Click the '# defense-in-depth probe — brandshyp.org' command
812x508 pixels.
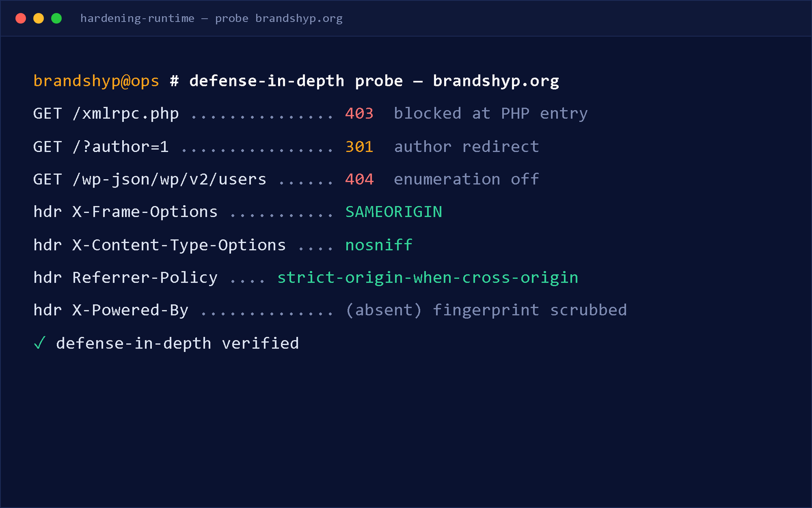(364, 81)
